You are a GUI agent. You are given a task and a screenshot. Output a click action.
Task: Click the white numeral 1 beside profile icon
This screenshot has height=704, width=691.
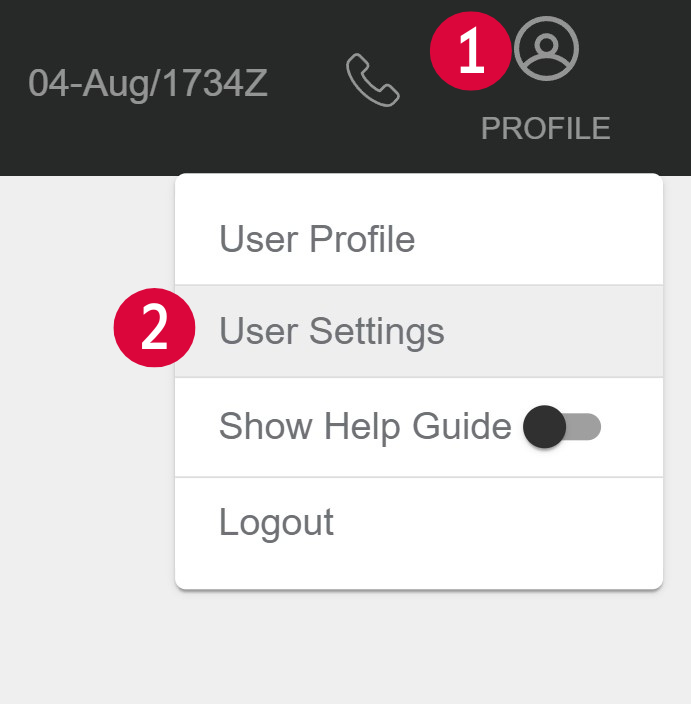[x=472, y=50]
